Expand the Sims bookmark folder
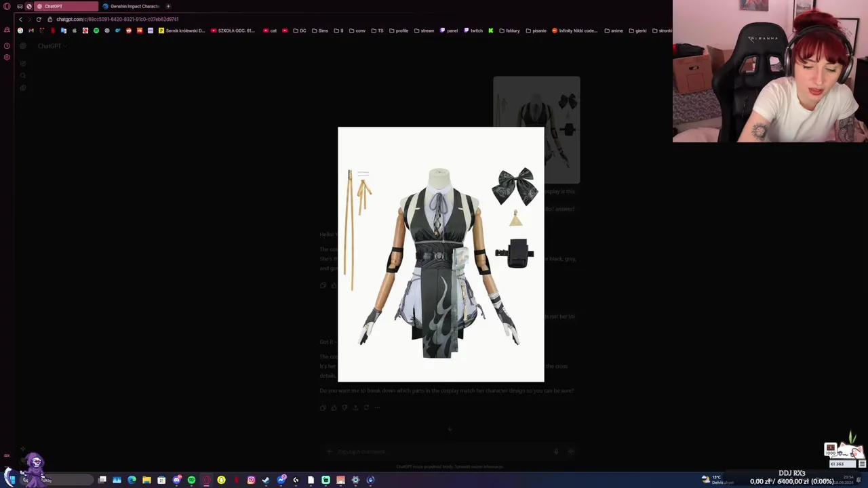Screen dimensions: 868x488 319,30
